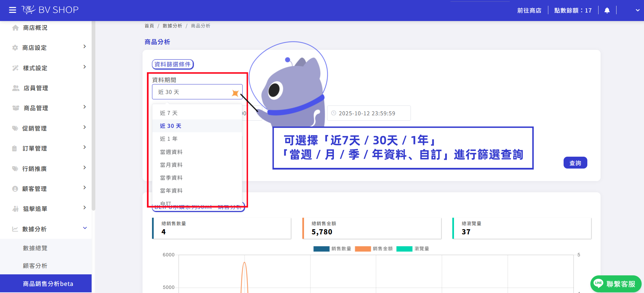Select 近 7 天 option
The height and width of the screenshot is (293, 644).
197,113
